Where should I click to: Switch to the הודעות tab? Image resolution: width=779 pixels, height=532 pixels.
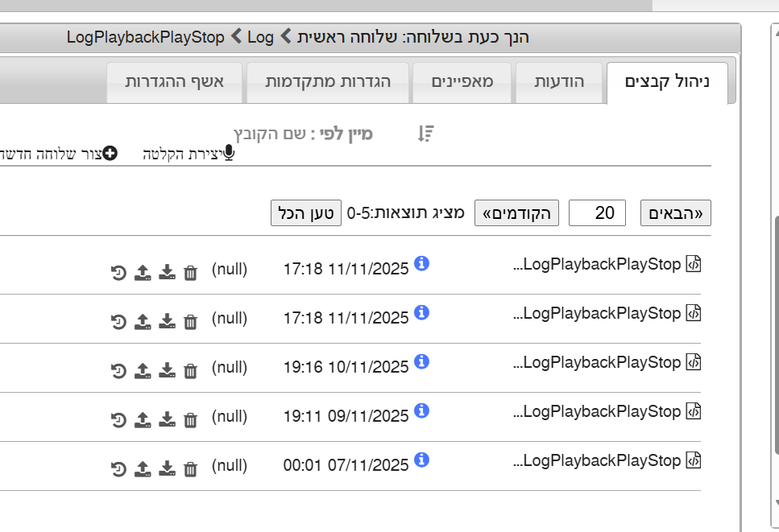point(560,82)
